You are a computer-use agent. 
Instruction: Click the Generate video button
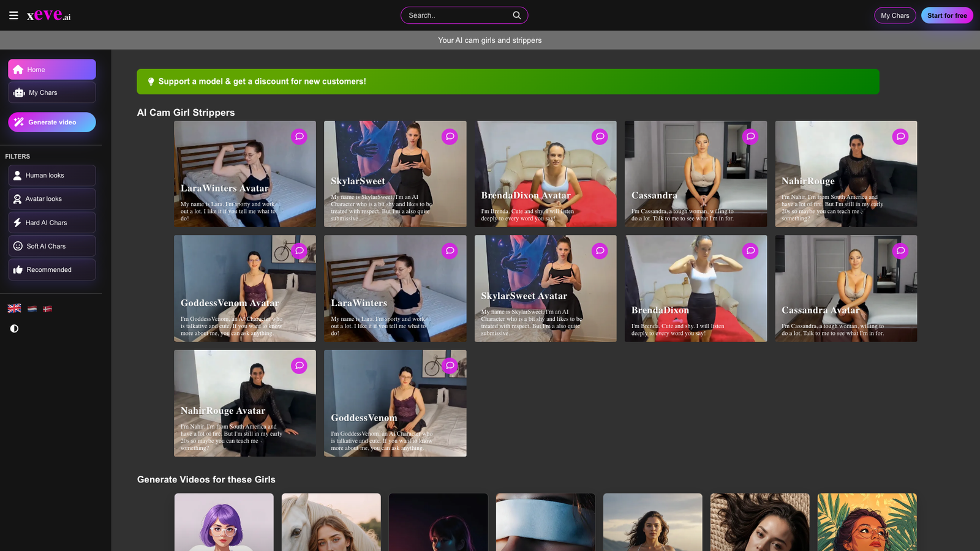click(52, 122)
